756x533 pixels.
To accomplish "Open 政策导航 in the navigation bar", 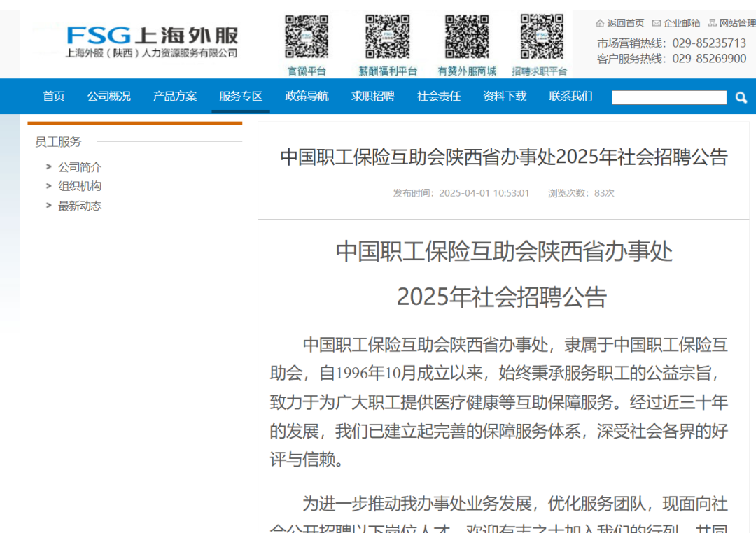I will (x=307, y=97).
